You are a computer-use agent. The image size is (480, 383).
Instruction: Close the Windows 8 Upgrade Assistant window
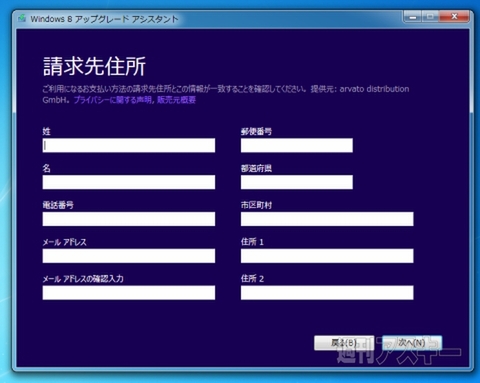[x=454, y=16]
